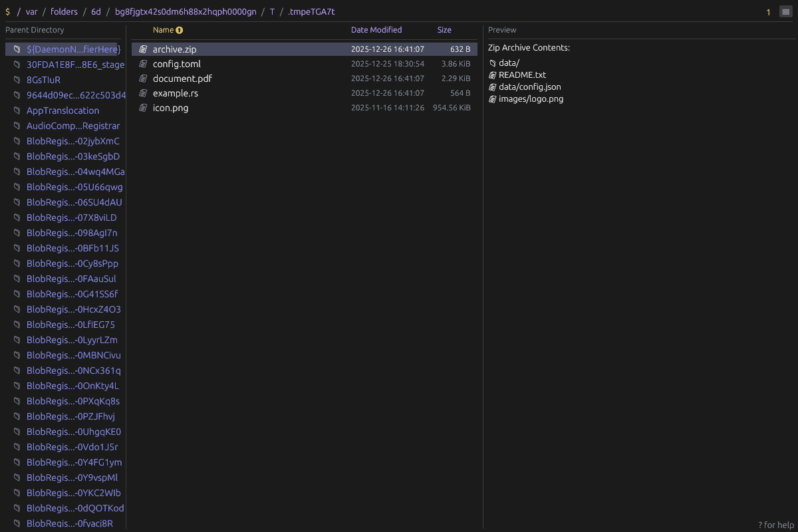Click the data/config.json icon in preview

click(493, 87)
